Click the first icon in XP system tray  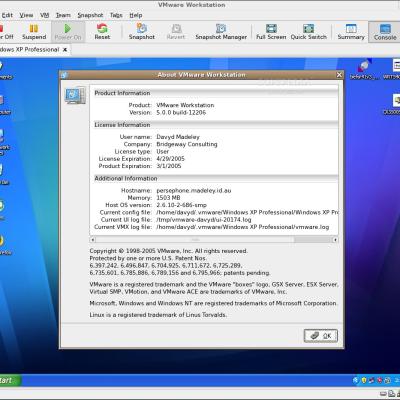click(x=356, y=380)
